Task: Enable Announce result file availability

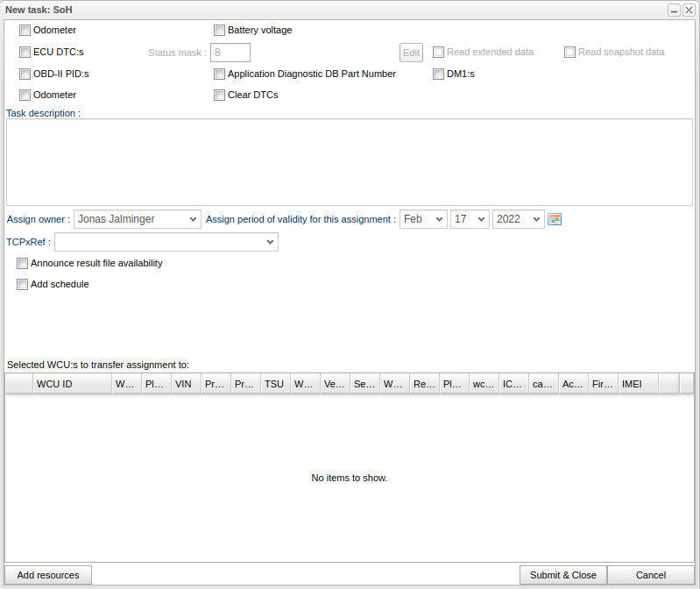Action: 23,263
